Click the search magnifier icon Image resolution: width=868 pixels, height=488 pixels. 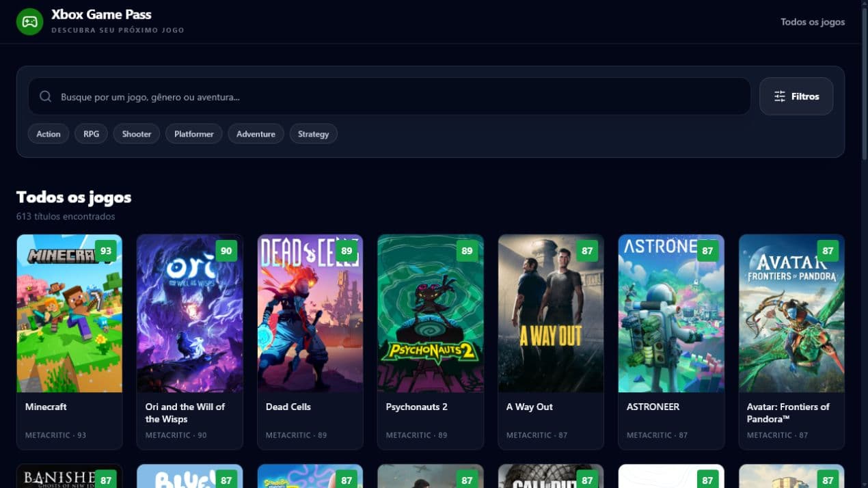coord(45,96)
